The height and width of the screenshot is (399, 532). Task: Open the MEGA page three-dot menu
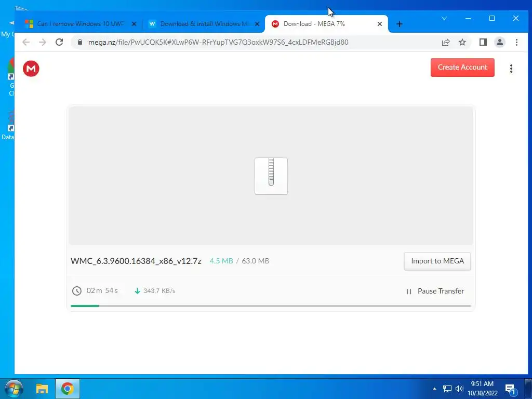coord(511,69)
